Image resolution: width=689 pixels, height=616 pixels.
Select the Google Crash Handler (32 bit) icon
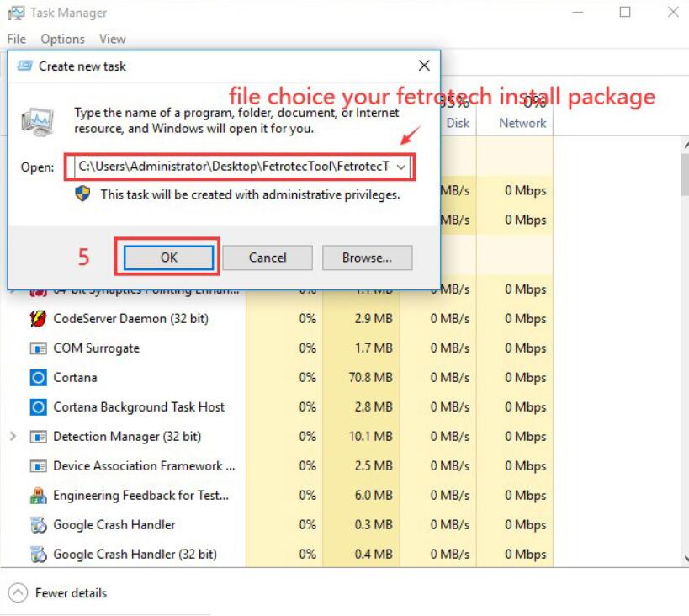point(38,555)
